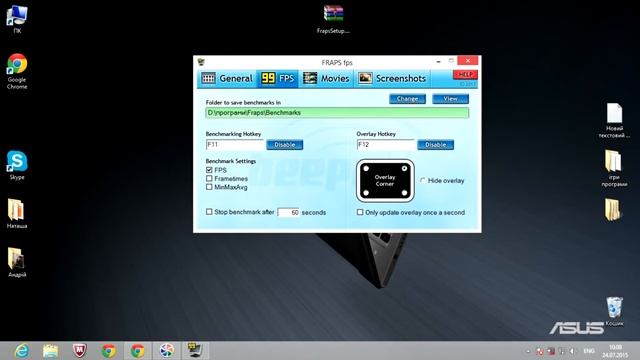Image resolution: width=640 pixels, height=360 pixels.
Task: Select the ПК computer desktop icon
Action: [17, 19]
